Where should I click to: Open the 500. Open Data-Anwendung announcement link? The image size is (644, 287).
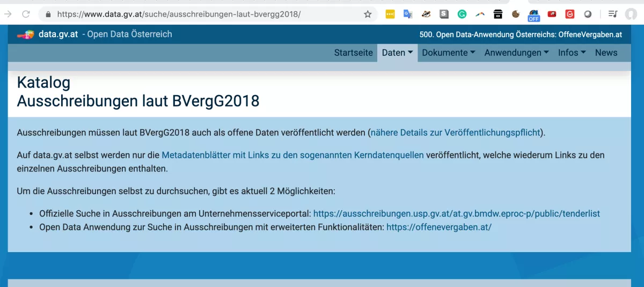pos(521,34)
